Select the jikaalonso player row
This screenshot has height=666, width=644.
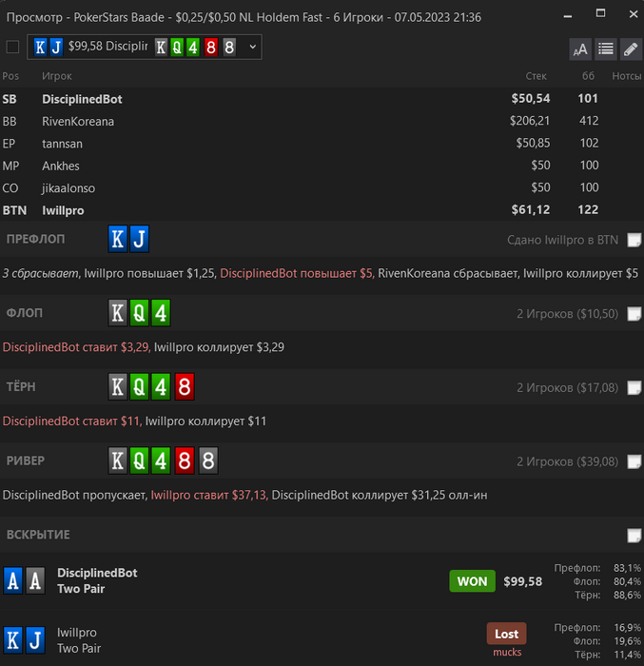coord(322,188)
